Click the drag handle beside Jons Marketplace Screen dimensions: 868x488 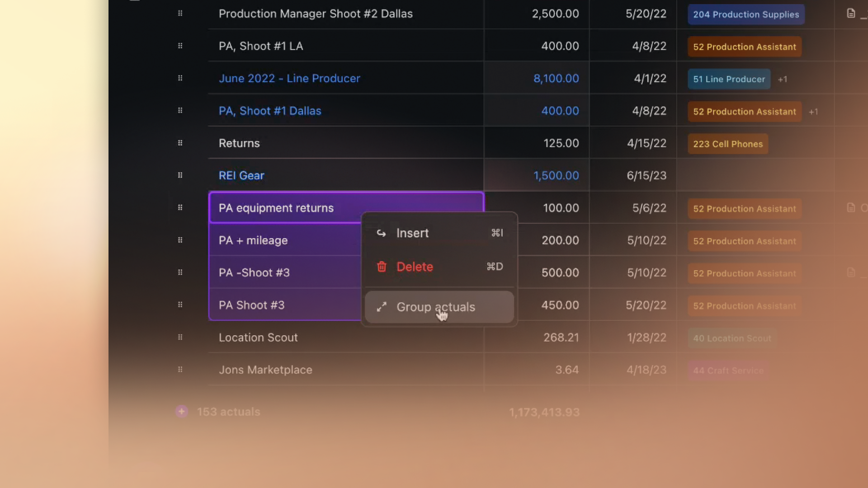click(180, 370)
